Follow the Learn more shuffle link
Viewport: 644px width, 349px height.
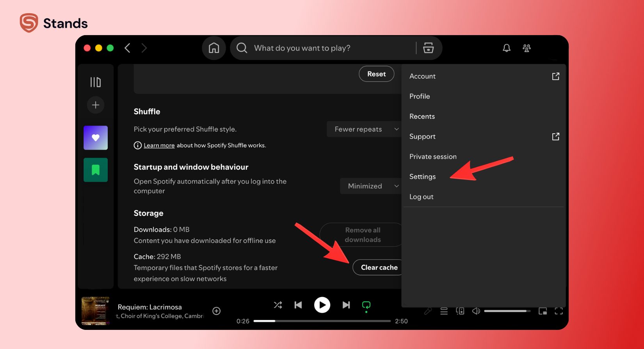tap(159, 145)
